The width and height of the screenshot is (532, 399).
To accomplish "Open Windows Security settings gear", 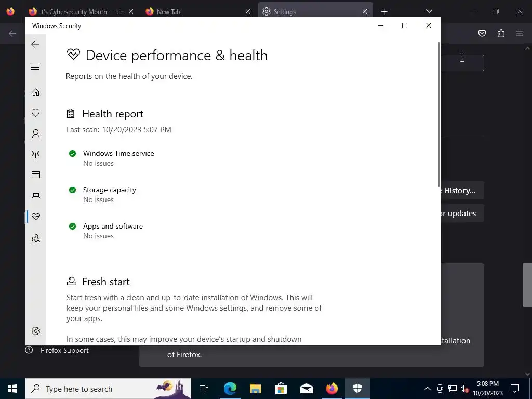I will (x=36, y=331).
